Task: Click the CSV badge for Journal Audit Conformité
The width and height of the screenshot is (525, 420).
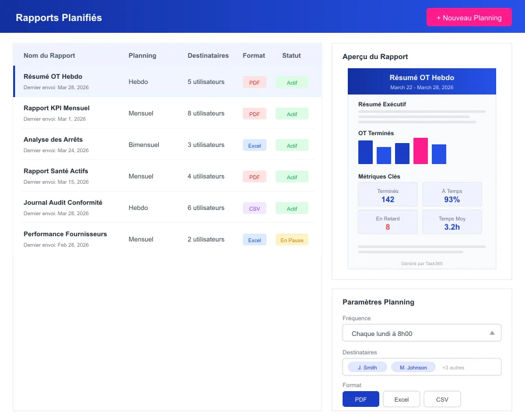Action: 254,208
